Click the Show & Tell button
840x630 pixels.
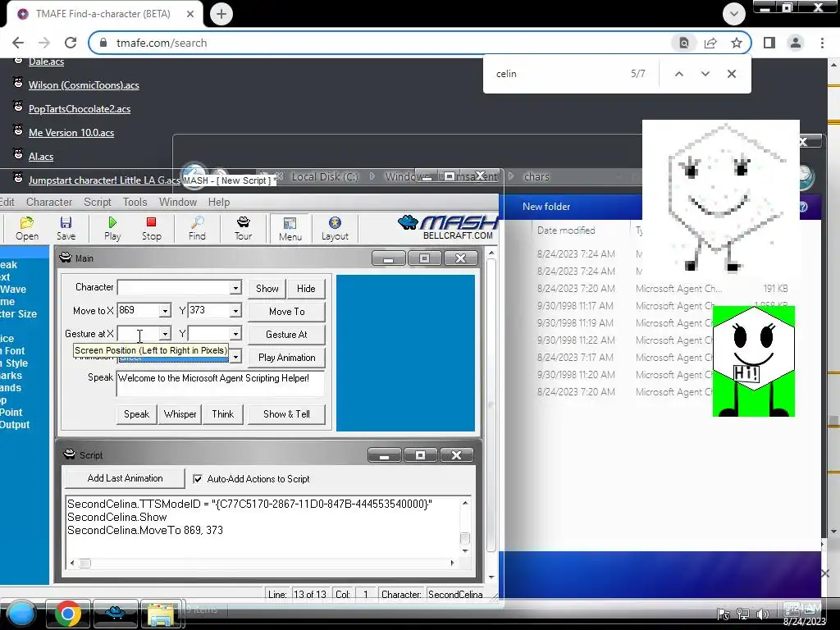(286, 414)
